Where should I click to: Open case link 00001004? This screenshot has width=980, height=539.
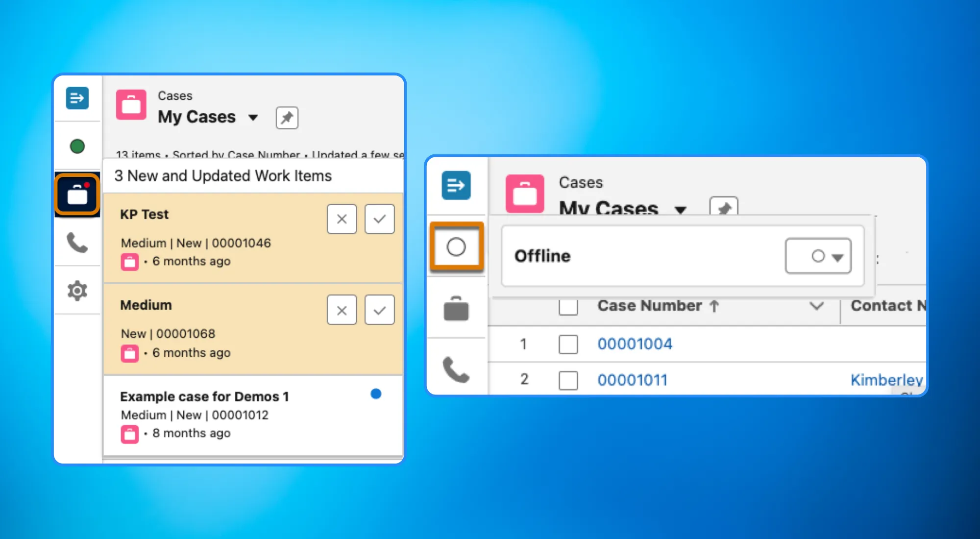635,344
